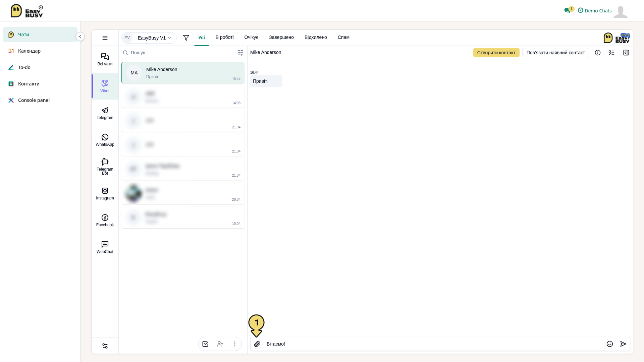Switch to the Відхилено tab
This screenshot has width=644, height=362.
click(316, 37)
